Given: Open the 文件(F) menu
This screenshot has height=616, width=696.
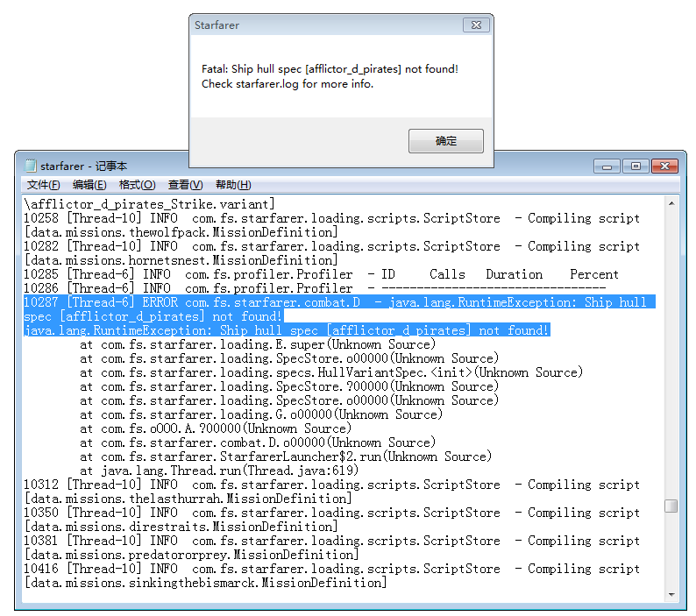Looking at the screenshot, I should click(x=43, y=185).
